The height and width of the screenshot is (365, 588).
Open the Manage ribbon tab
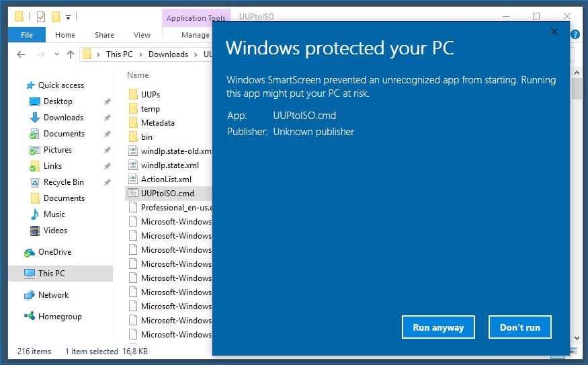pyautogui.click(x=195, y=35)
